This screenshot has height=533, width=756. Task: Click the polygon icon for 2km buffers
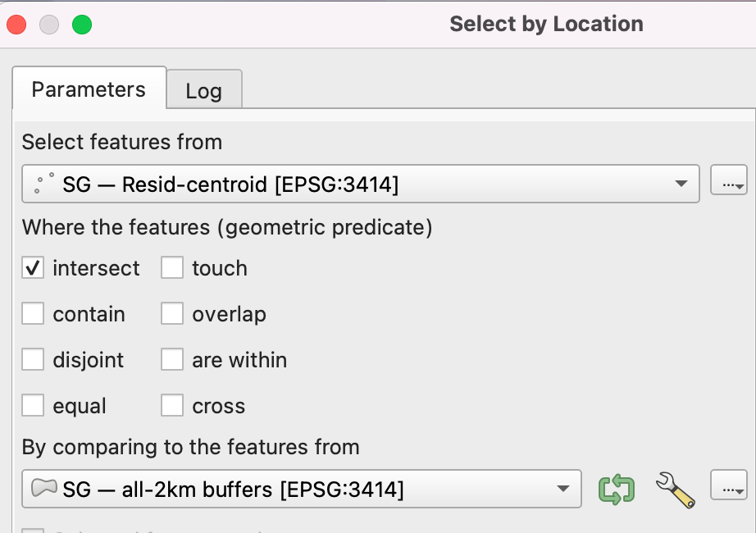pos(43,490)
